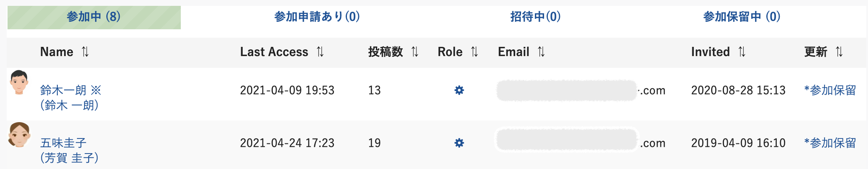The image size is (868, 169).
Task: Click the Invited column sort icon
Action: click(x=742, y=52)
